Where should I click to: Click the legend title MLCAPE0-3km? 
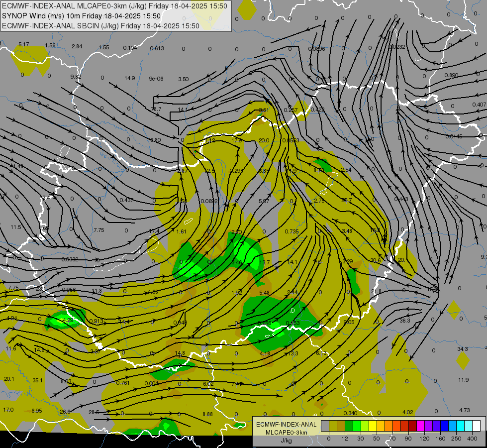287,433
